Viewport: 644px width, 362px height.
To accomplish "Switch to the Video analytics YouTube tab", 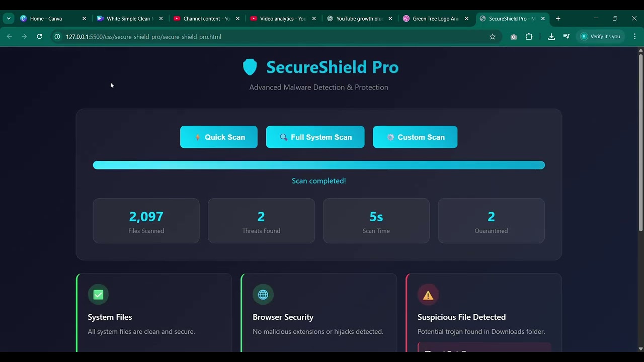I will 283,19.
